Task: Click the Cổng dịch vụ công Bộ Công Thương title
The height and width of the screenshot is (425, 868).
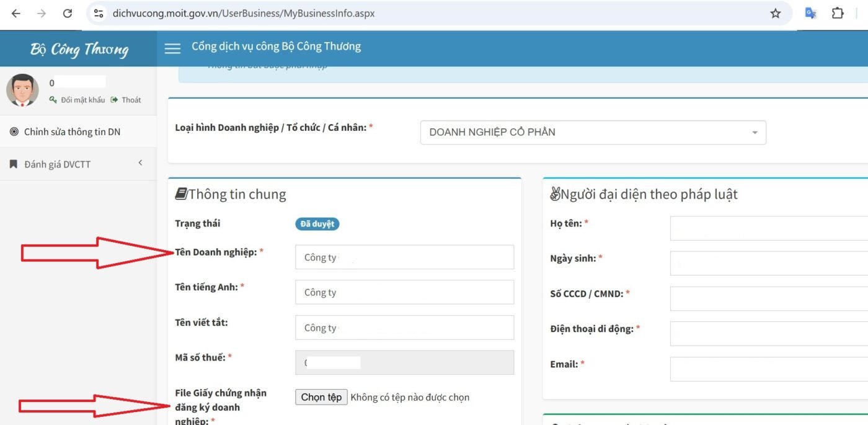Action: (x=276, y=47)
